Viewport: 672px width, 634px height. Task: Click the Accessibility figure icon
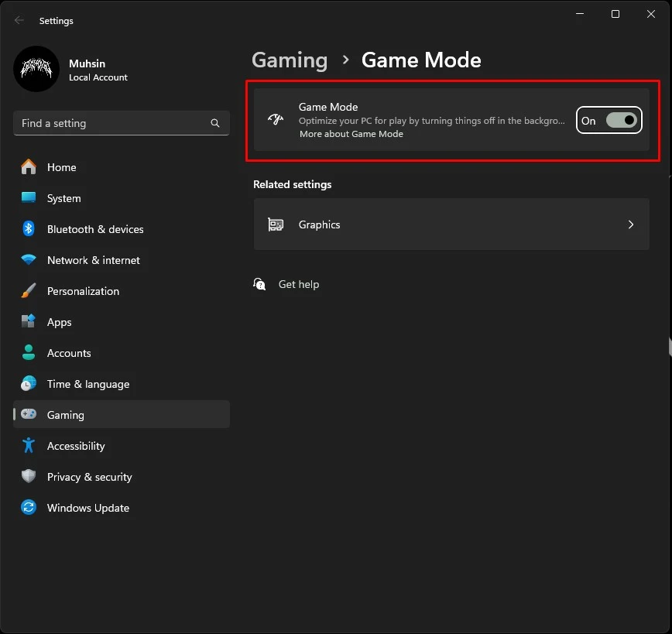coord(29,445)
